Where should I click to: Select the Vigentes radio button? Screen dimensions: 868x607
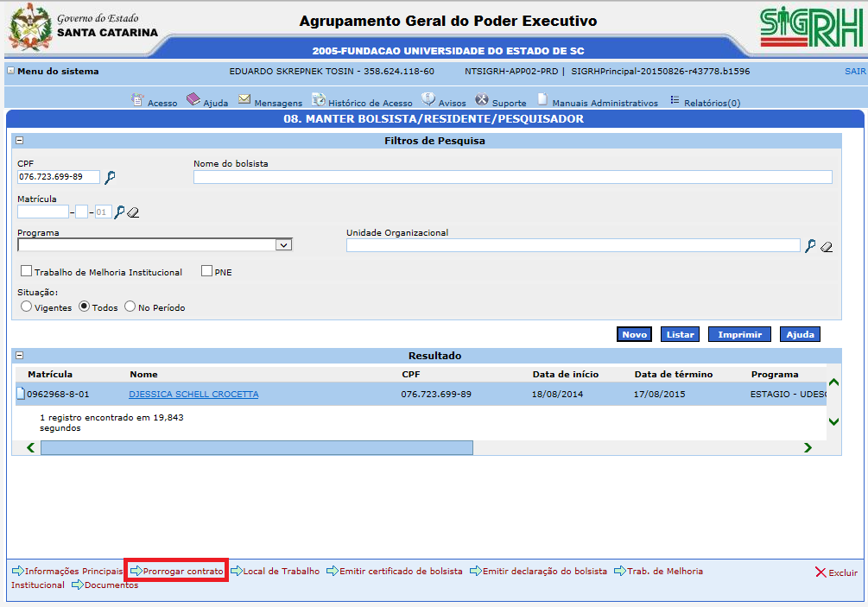(x=27, y=307)
